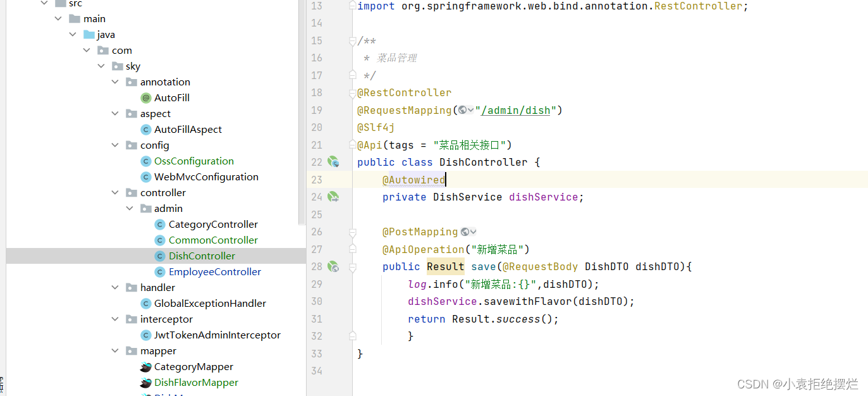Click the @ApiOperation annotation on line 27

point(424,250)
